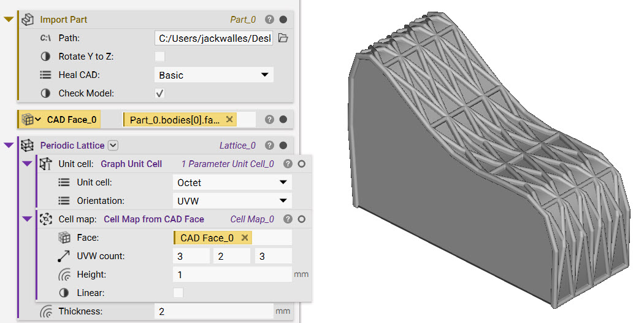The image size is (644, 323).
Task: Open help for Cell Map block
Action: (288, 219)
